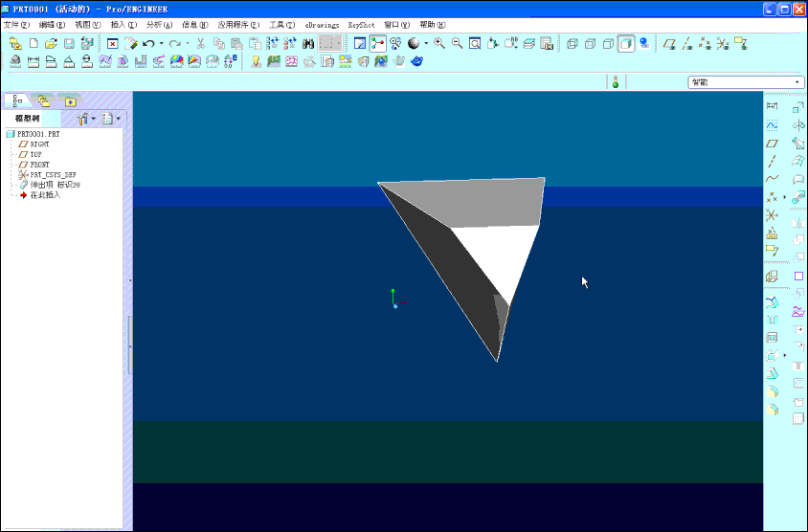Click the close window red X toolbar icon
The width and height of the screenshot is (808, 532).
pyautogui.click(x=112, y=44)
